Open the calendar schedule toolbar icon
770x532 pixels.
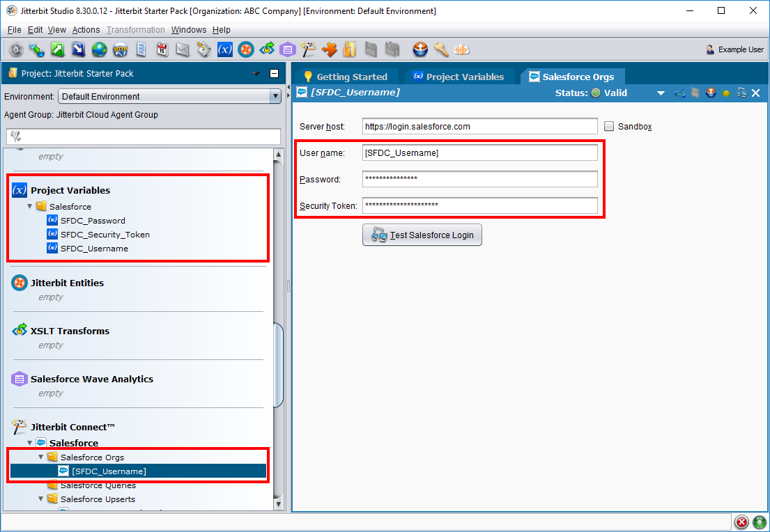pos(162,49)
